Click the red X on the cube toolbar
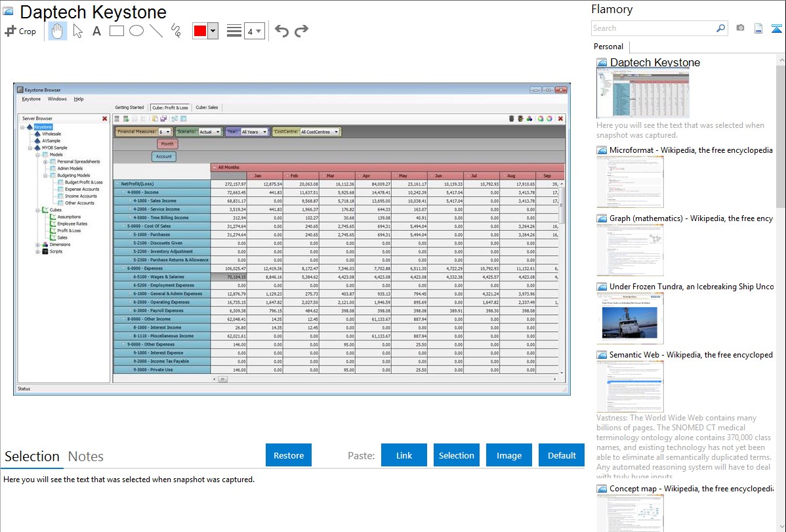 tap(560, 119)
